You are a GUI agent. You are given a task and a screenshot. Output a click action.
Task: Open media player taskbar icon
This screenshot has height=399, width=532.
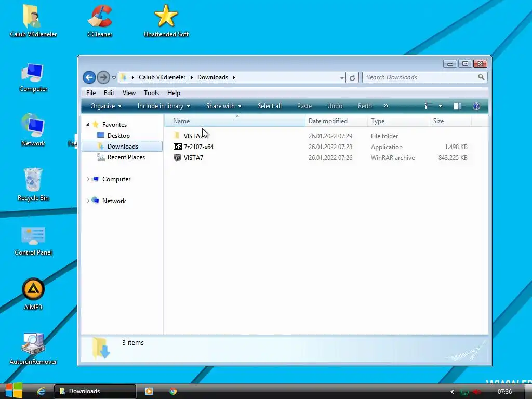tap(149, 391)
